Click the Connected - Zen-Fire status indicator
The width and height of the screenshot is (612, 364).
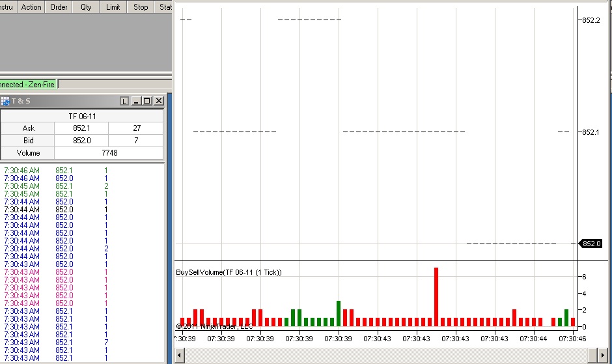pyautogui.click(x=27, y=85)
